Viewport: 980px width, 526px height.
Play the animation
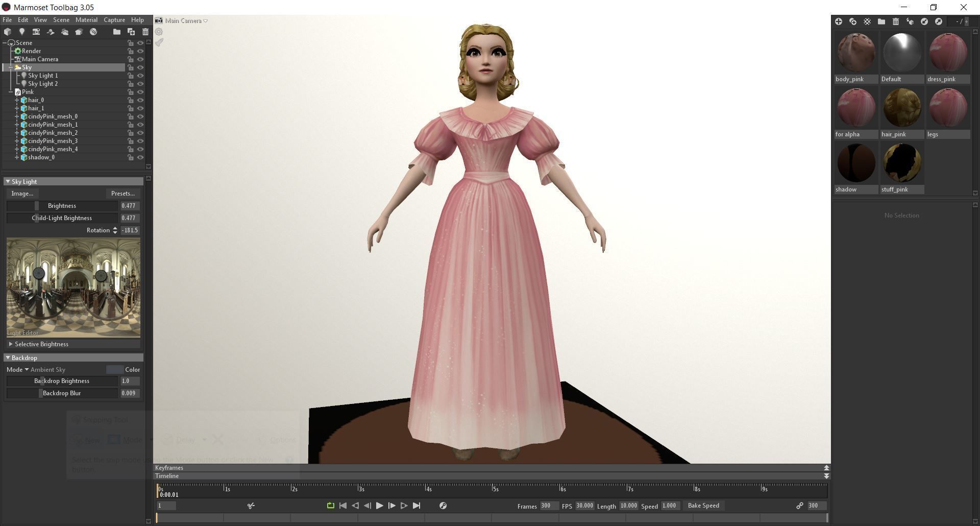coord(380,506)
